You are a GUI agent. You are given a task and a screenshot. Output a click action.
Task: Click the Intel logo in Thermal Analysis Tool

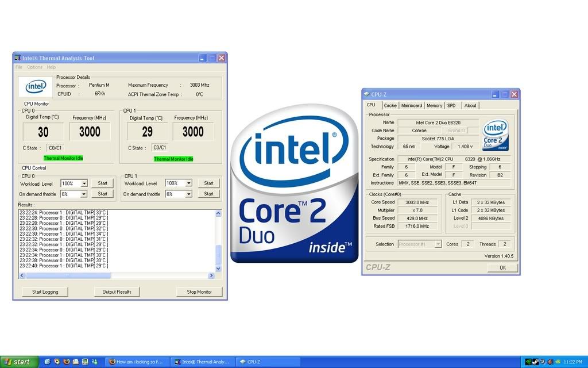pyautogui.click(x=35, y=87)
